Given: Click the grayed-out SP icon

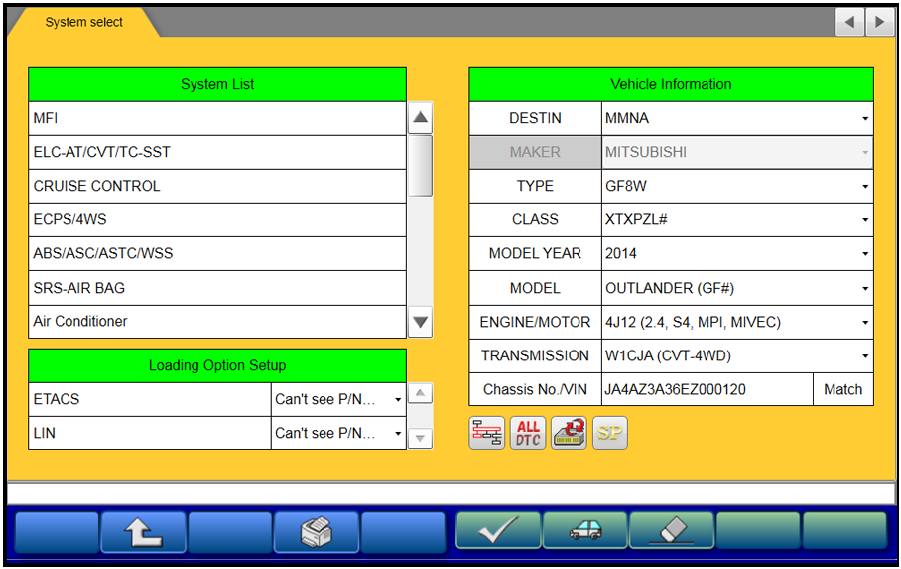Looking at the screenshot, I should (x=609, y=433).
